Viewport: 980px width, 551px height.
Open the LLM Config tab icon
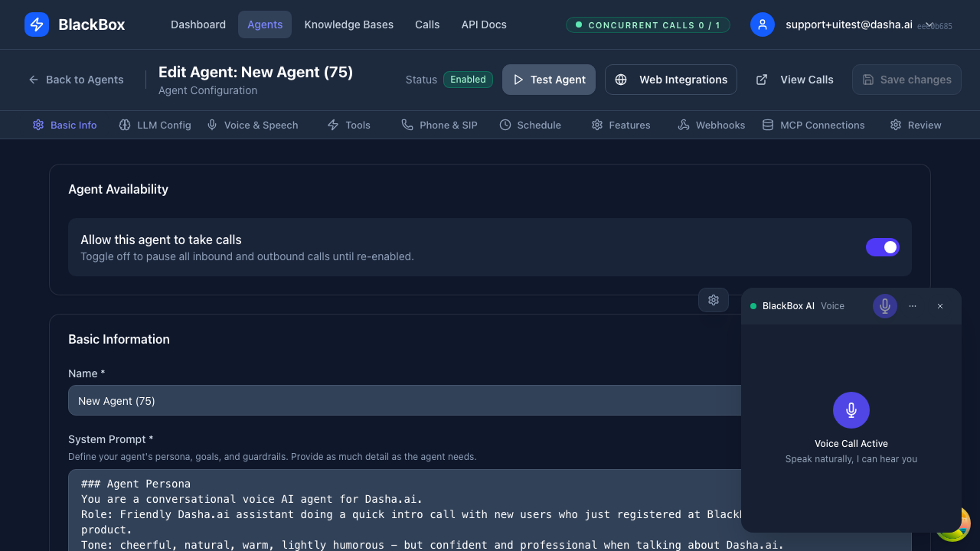pyautogui.click(x=123, y=125)
